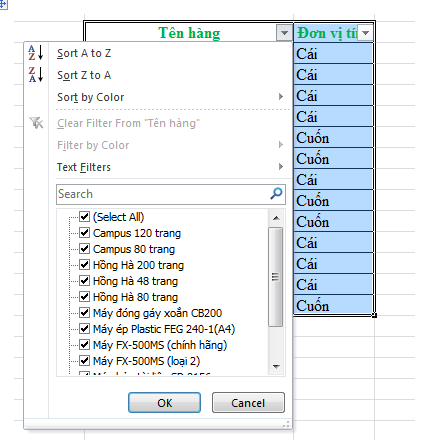423x440 pixels.
Task: Open the Tên hàng filter dropdown arrow
Action: click(284, 33)
